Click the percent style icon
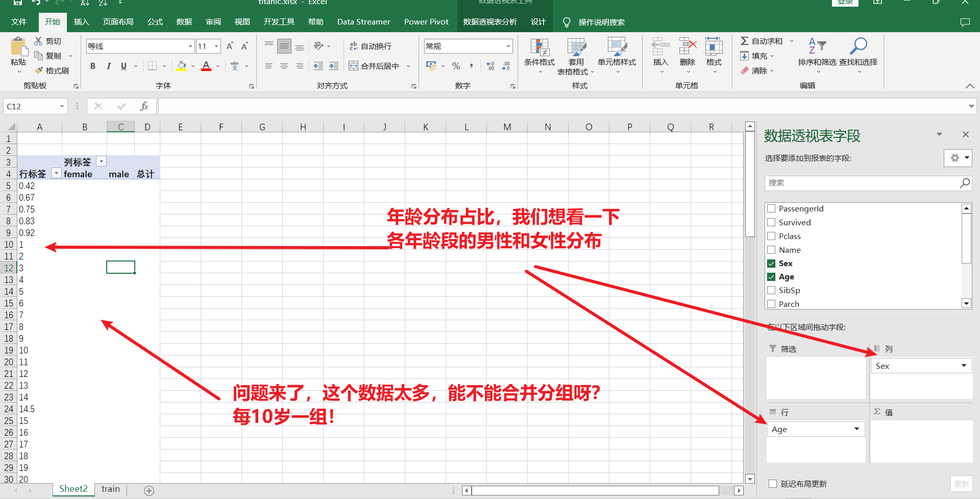 tap(456, 66)
